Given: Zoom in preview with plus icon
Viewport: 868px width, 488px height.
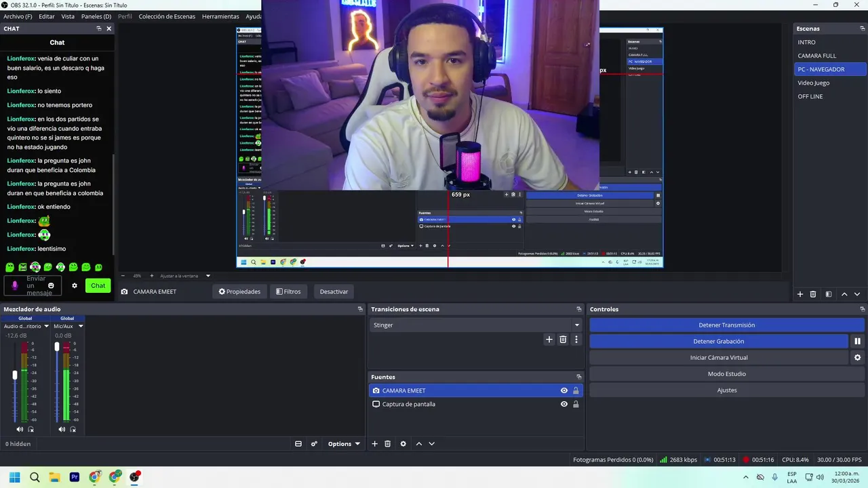Looking at the screenshot, I should tap(151, 276).
